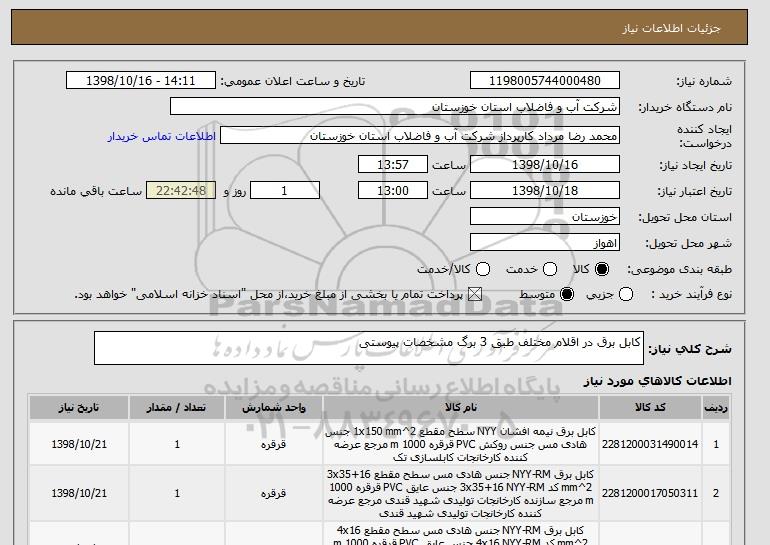Select item code 2281200031490014
Screen dimensions: 770x545
tap(650, 444)
